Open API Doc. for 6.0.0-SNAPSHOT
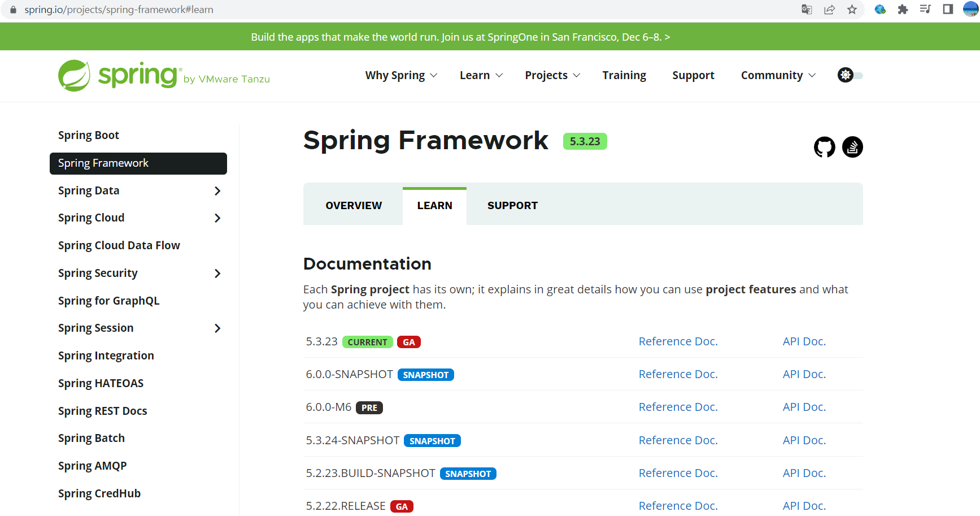This screenshot has height=516, width=980. (x=804, y=374)
